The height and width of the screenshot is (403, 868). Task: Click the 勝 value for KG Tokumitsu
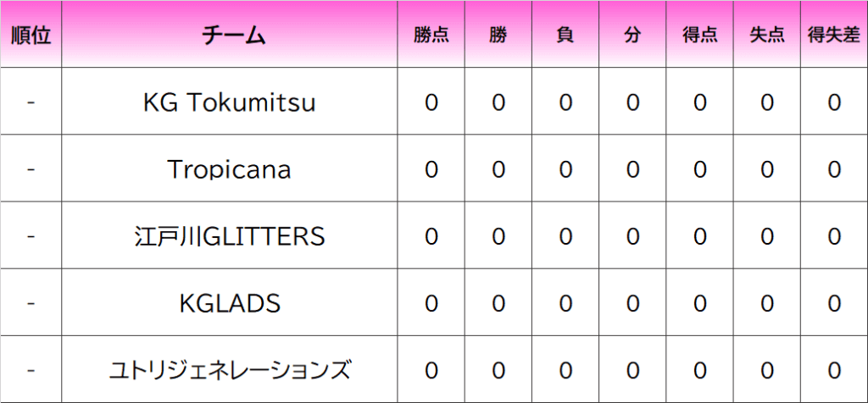click(498, 103)
